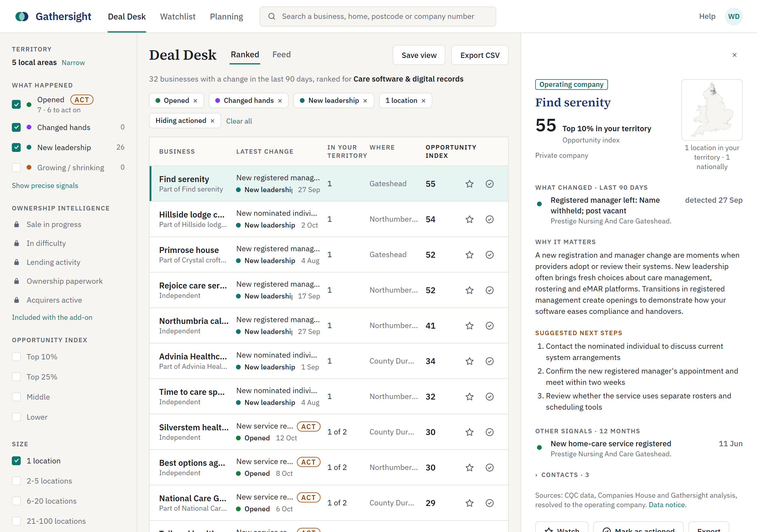Mark Northumbria row as actioned

pyautogui.click(x=490, y=326)
